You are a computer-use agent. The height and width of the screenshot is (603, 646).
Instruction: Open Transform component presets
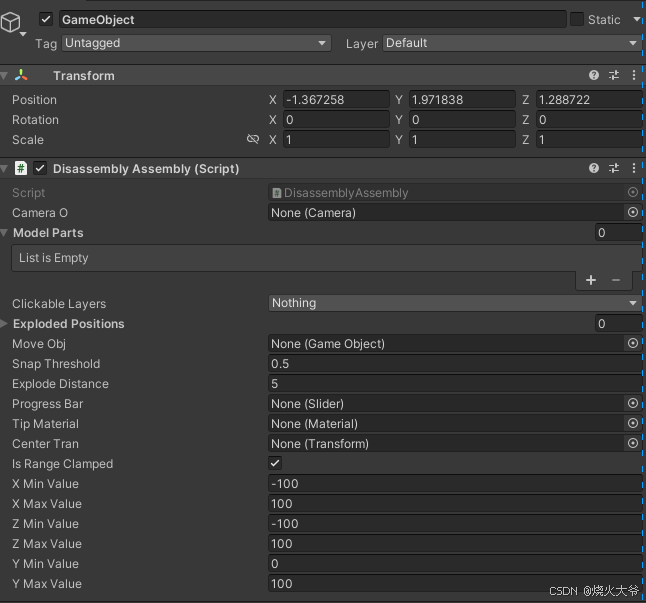point(614,75)
